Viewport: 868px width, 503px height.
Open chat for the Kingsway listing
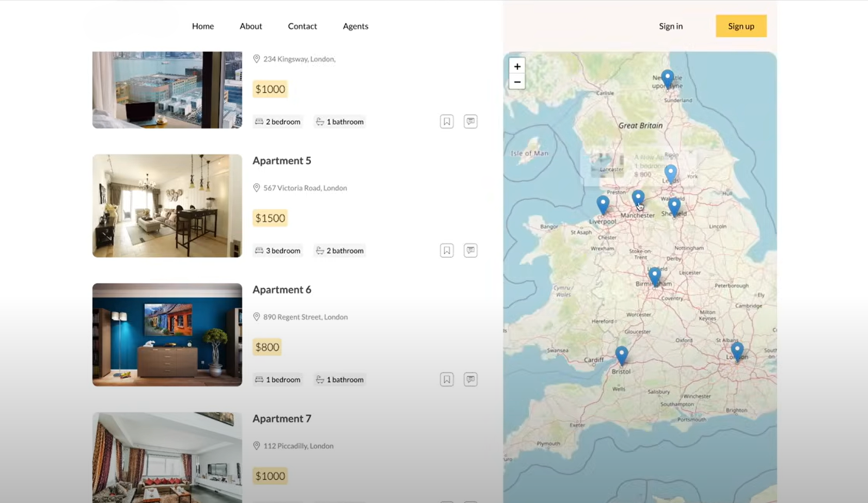tap(470, 121)
